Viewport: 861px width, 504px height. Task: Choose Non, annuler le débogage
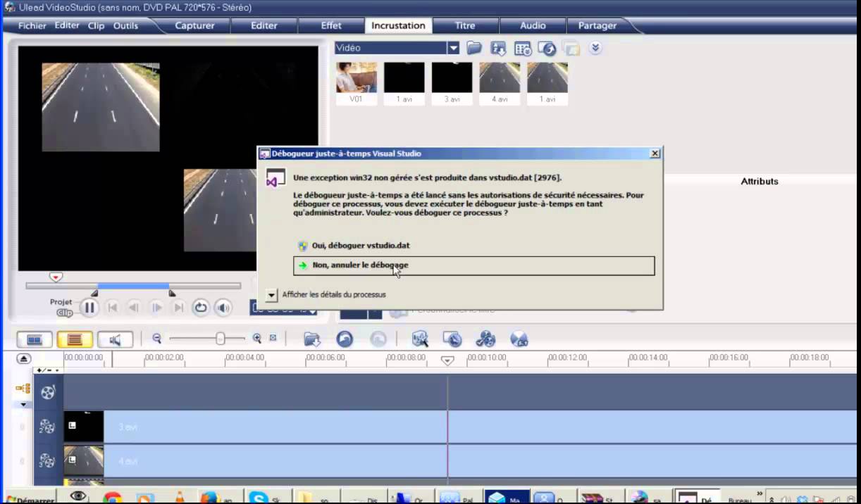pyautogui.click(x=474, y=265)
